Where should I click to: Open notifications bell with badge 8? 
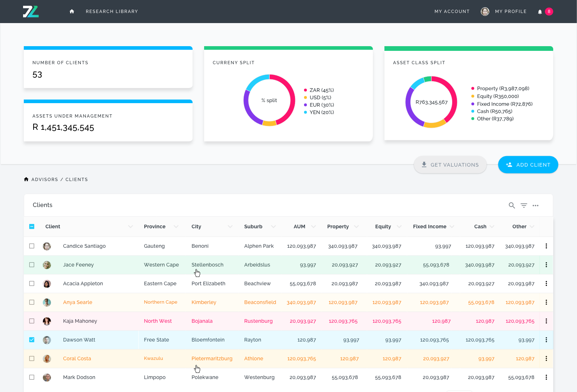click(540, 12)
